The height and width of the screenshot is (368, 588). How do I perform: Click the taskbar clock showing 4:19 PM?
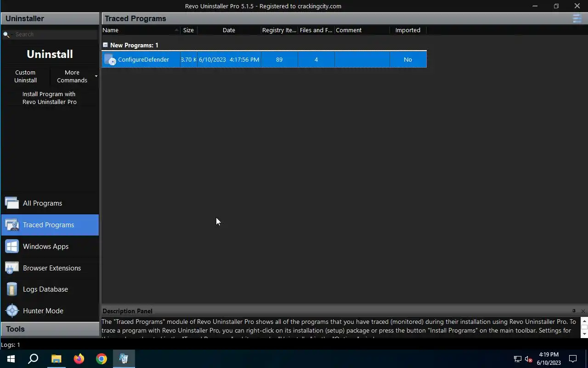(549, 359)
